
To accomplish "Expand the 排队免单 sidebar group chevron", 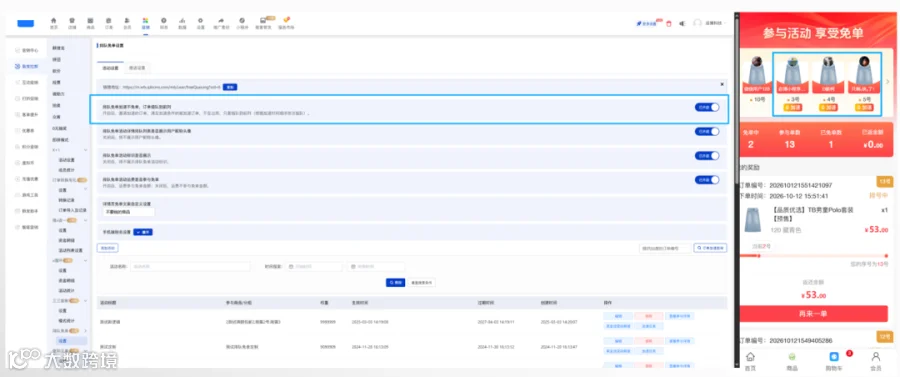I will point(86,331).
